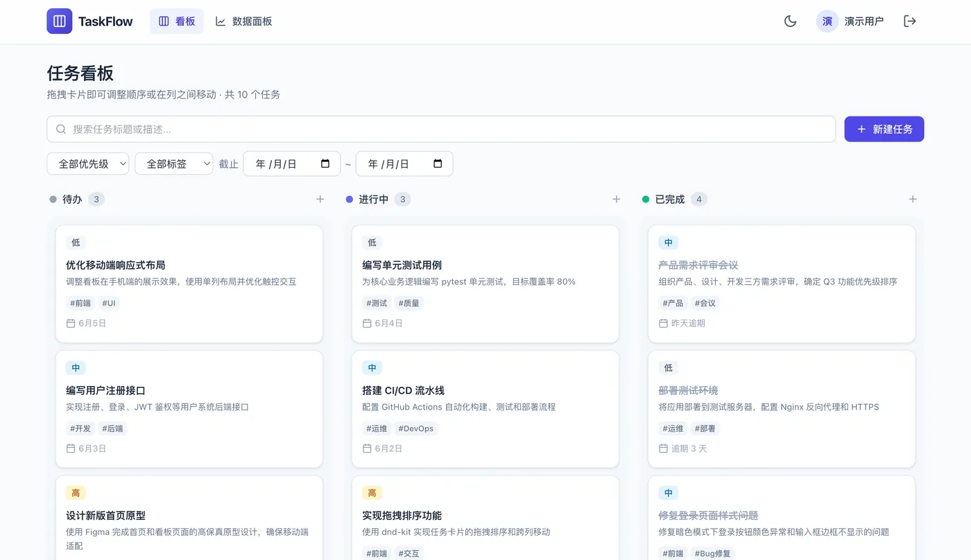Focus the task search input field

(441, 129)
